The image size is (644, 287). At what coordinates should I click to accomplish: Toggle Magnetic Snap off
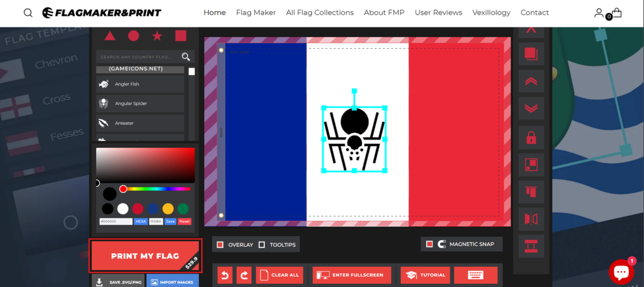pos(429,244)
